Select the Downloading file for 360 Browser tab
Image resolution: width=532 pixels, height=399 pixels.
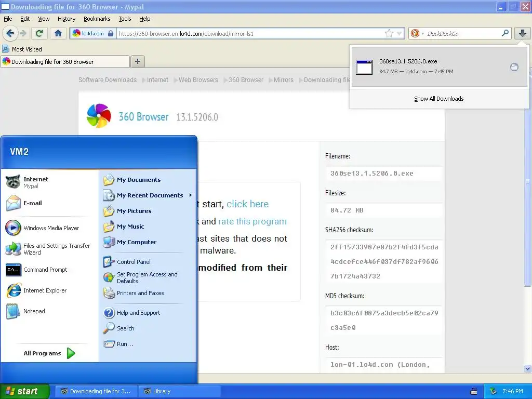pos(65,61)
